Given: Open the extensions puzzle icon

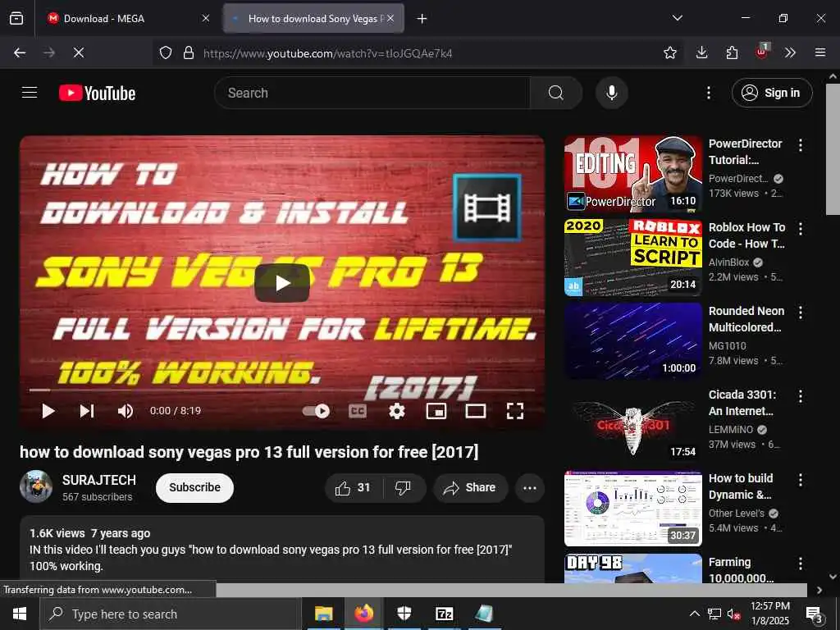Looking at the screenshot, I should (732, 52).
